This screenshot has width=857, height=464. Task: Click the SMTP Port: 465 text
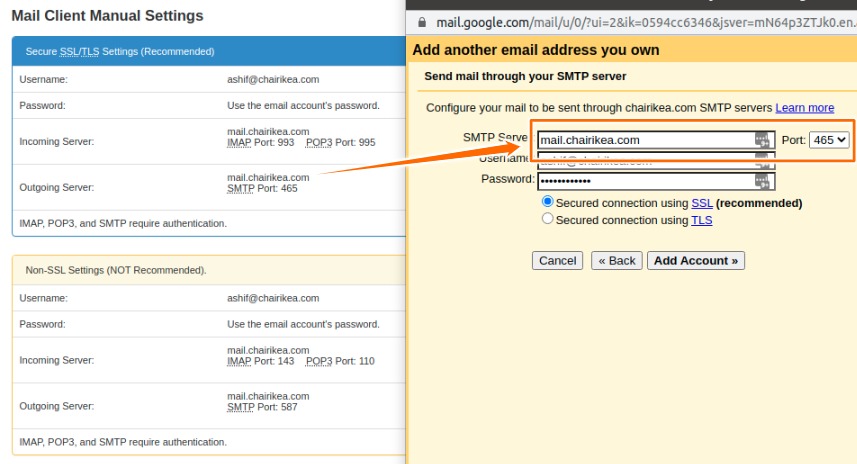[x=262, y=189]
